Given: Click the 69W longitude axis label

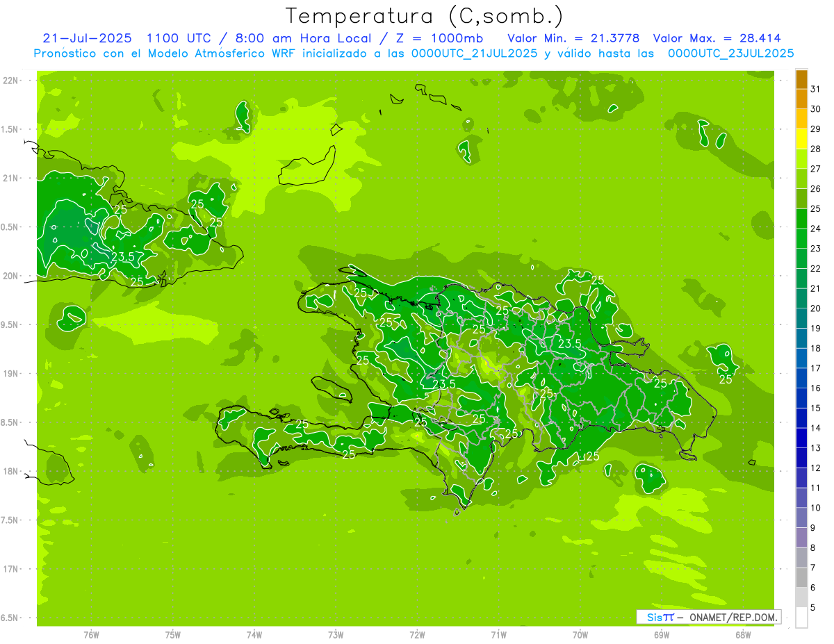Looking at the screenshot, I should [662, 634].
